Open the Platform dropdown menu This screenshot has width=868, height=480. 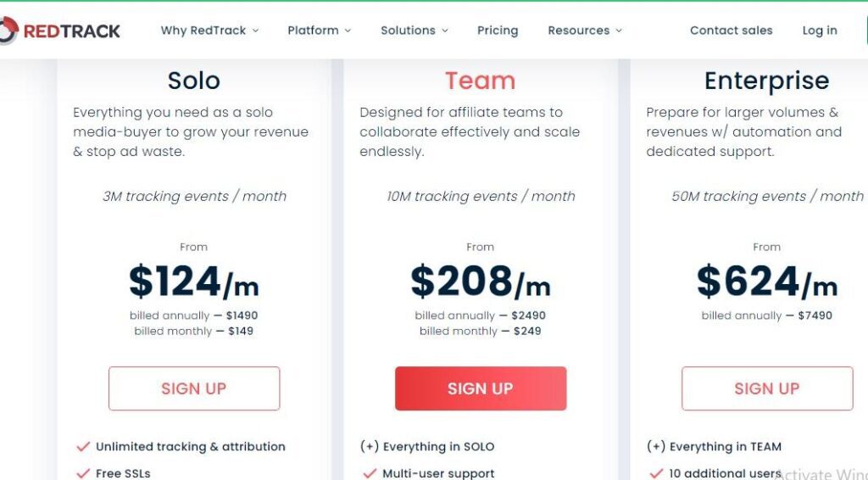click(x=319, y=31)
